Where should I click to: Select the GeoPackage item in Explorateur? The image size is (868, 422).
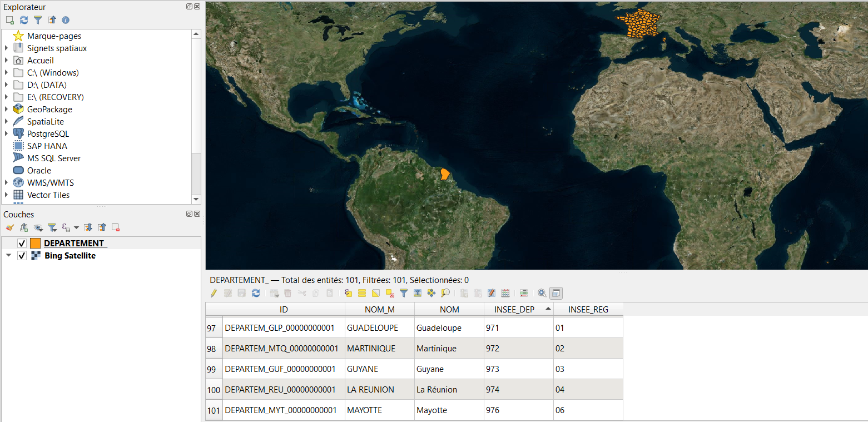[49, 110]
